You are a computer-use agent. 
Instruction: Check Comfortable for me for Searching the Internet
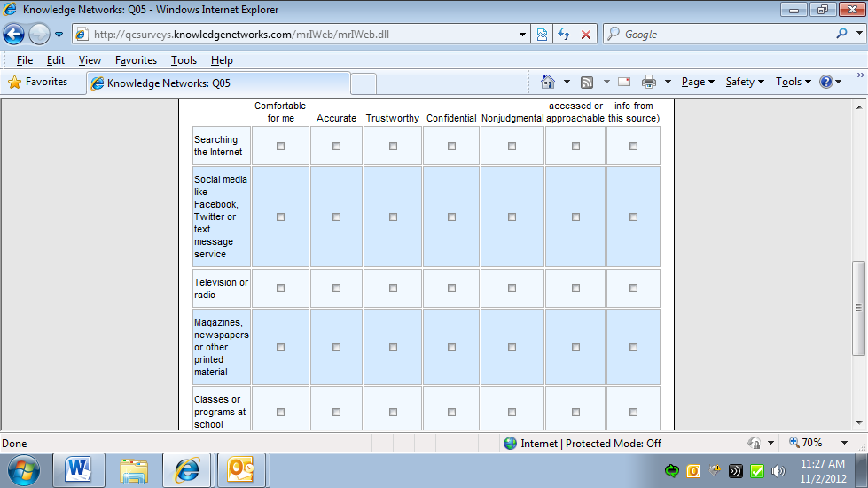pos(281,146)
